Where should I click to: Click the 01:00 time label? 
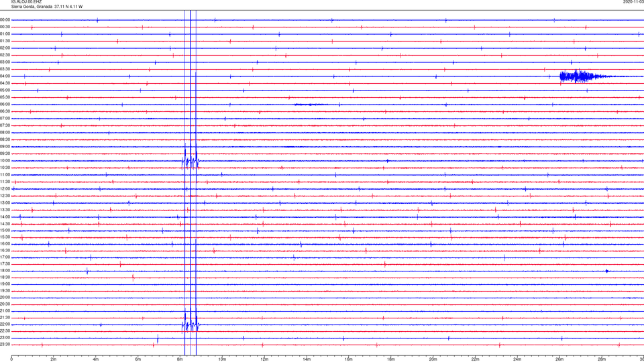tap(5, 34)
